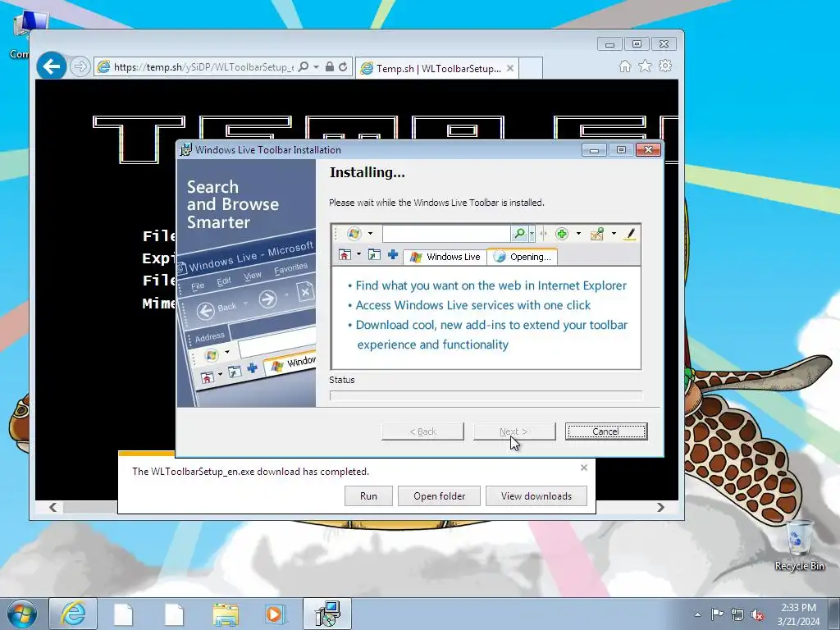This screenshot has height=630, width=840.
Task: Open the Recycle Bin desktop icon
Action: (799, 545)
